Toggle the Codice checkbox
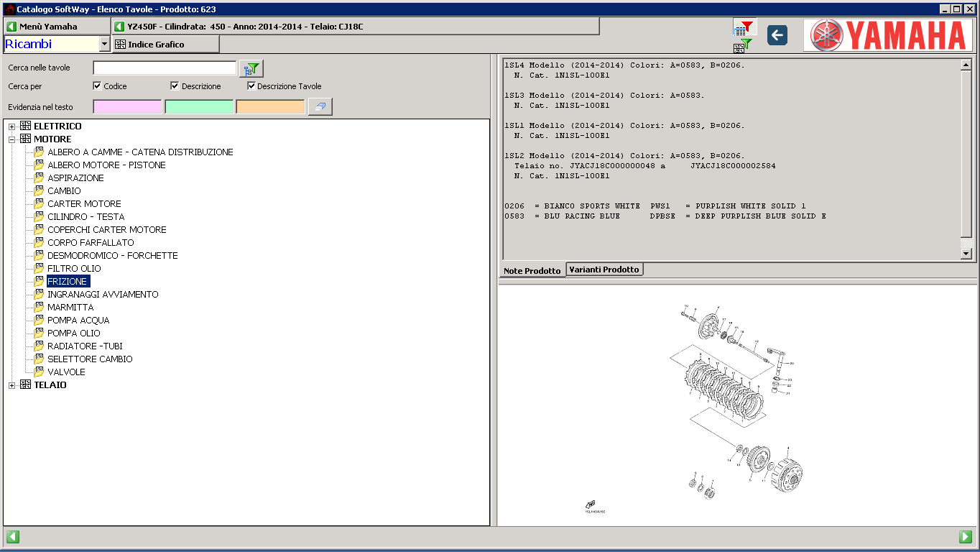980x552 pixels. tap(97, 86)
